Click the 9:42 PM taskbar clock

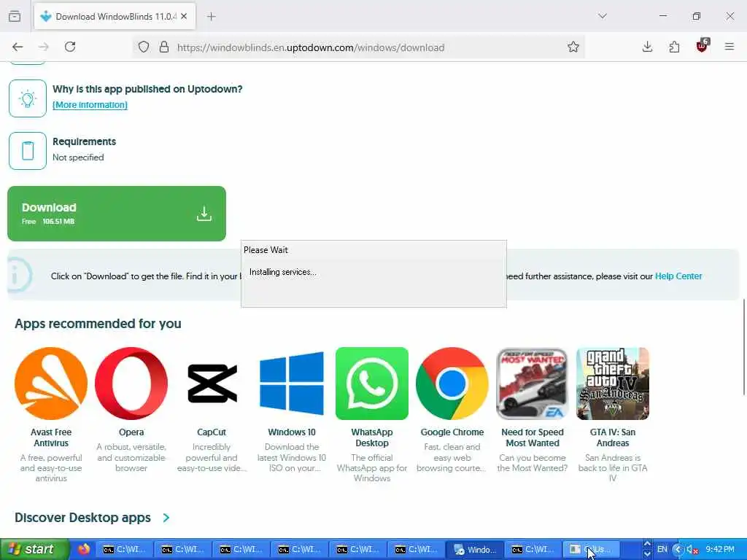pyautogui.click(x=720, y=549)
